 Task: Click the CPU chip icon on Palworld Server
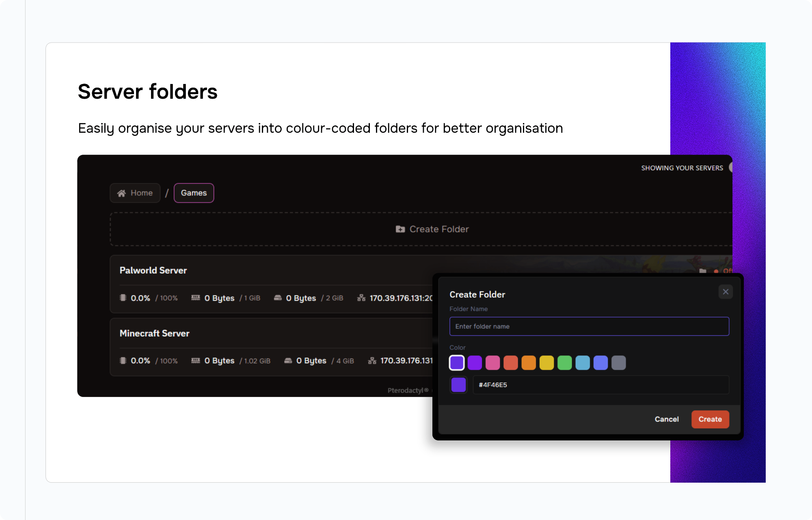click(123, 298)
